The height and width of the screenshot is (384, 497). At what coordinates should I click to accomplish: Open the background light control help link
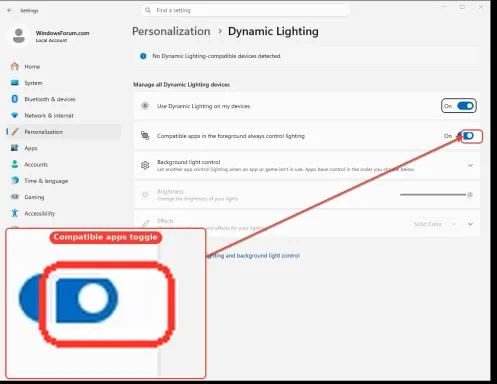[253, 256]
